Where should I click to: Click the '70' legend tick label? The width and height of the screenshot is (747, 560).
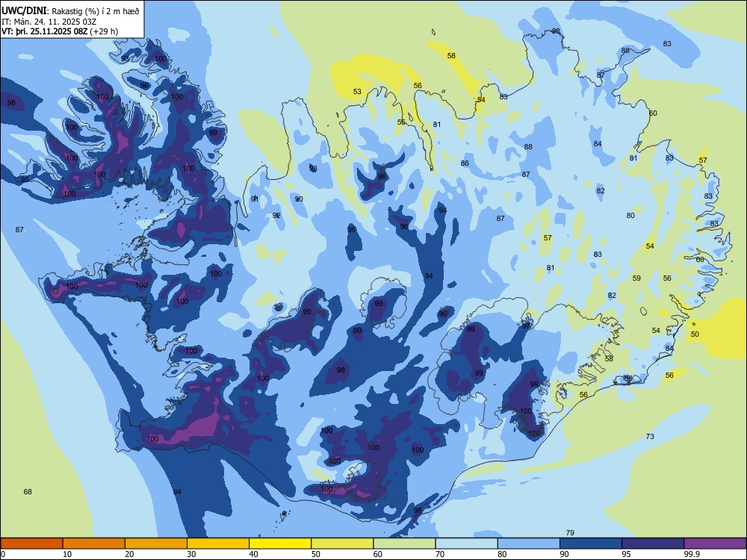440,554
